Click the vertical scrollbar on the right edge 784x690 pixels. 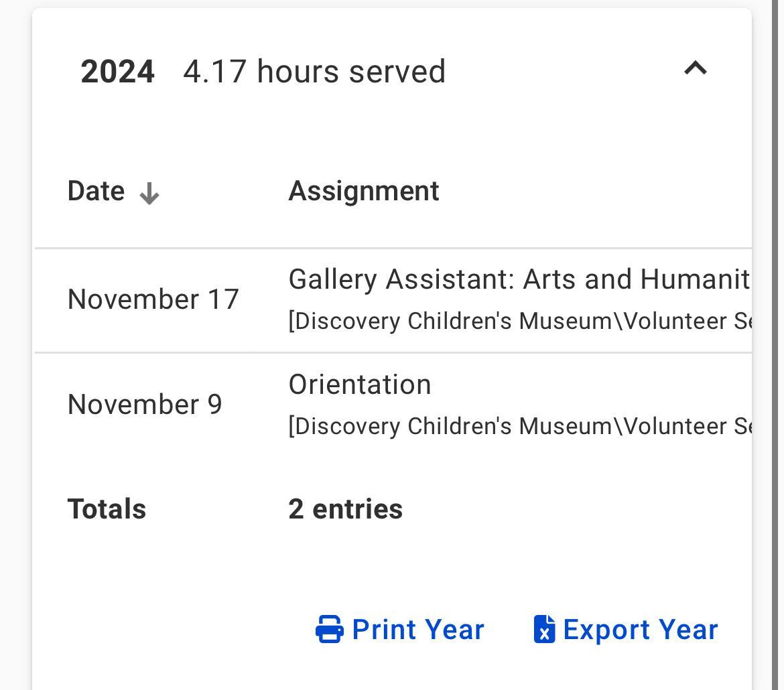pos(778,335)
